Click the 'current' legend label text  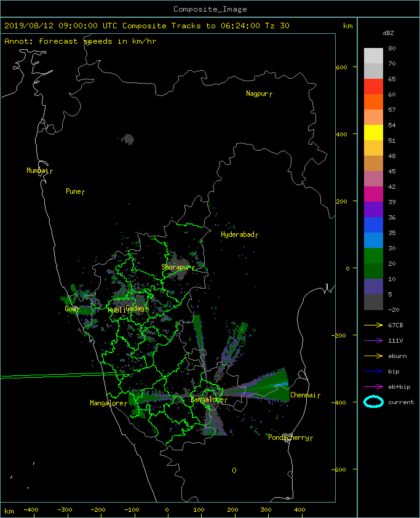pyautogui.click(x=401, y=402)
